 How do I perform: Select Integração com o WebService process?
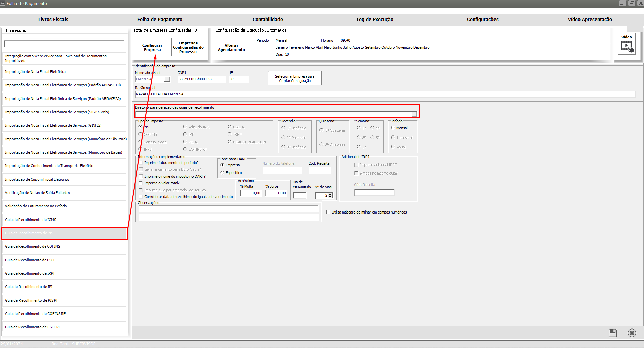coord(64,59)
